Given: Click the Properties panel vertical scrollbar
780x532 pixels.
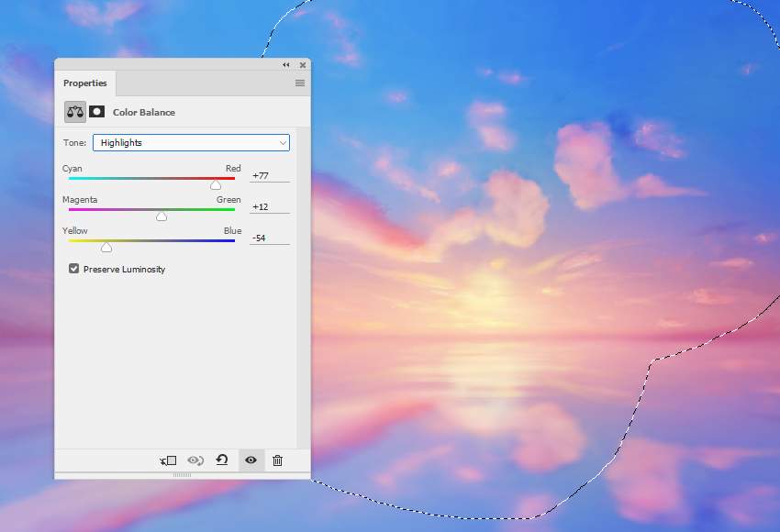Looking at the screenshot, I should point(304,288).
